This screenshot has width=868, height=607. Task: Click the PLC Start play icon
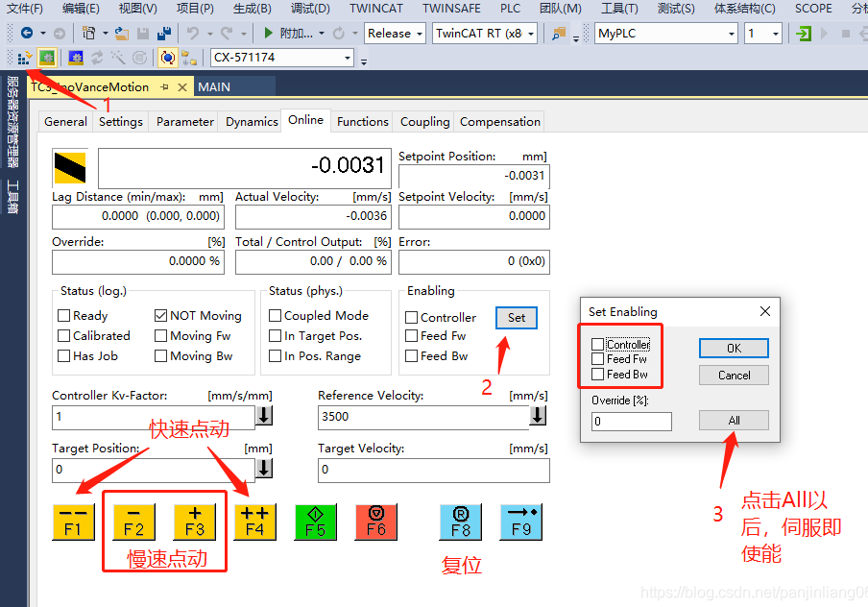tap(824, 34)
